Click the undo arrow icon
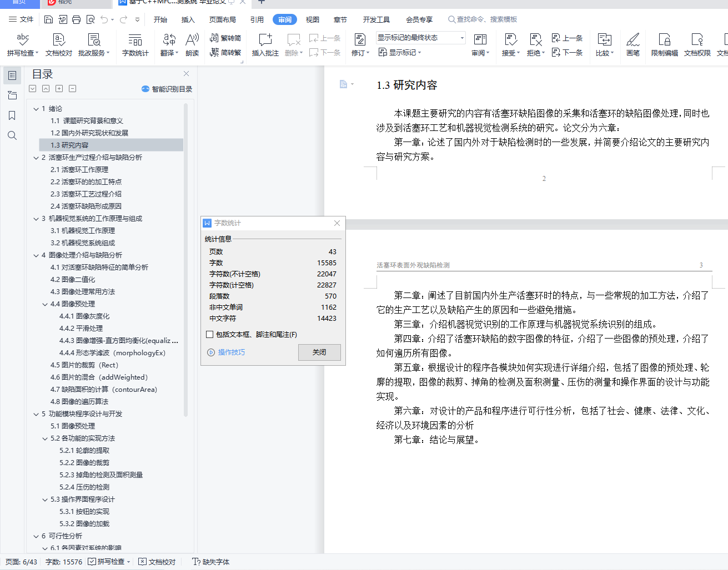The height and width of the screenshot is (570, 728). coord(104,19)
